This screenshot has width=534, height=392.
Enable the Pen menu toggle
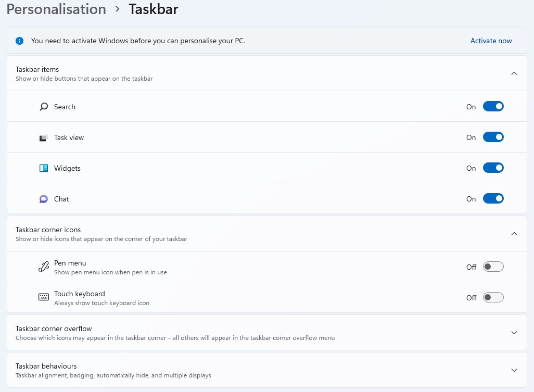(493, 267)
